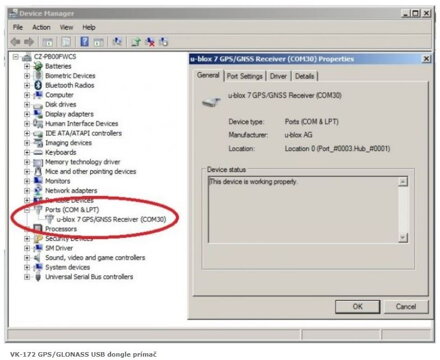Select the Universal Serial Bus controllers label
The height and width of the screenshot is (360, 440).
pyautogui.click(x=89, y=277)
